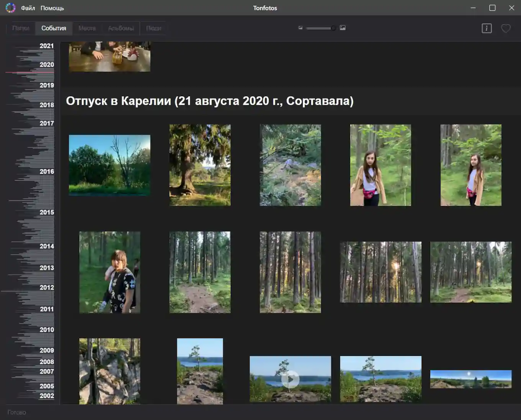This screenshot has height=420, width=521.
Task: Jump to year 2010 in timeline
Action: [47, 330]
